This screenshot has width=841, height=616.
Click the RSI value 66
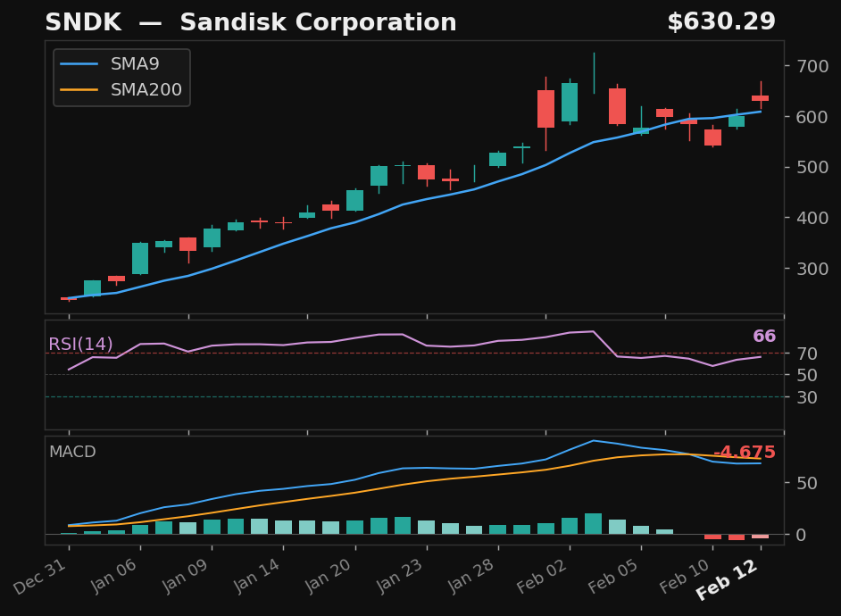(x=764, y=337)
